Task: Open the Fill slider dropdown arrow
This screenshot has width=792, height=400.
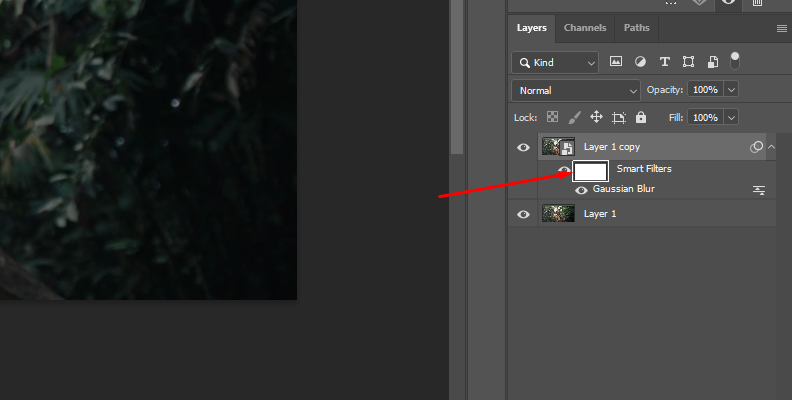Action: [x=731, y=117]
